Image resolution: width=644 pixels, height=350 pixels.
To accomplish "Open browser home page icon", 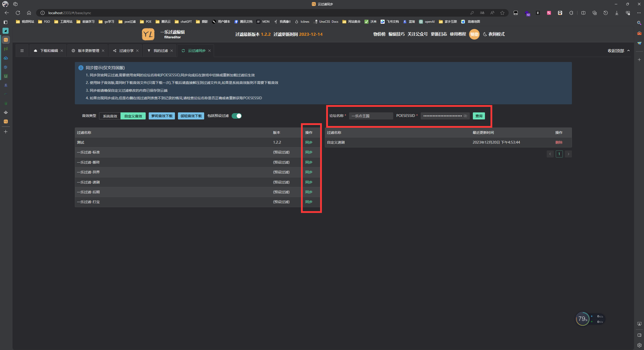I will (x=29, y=13).
